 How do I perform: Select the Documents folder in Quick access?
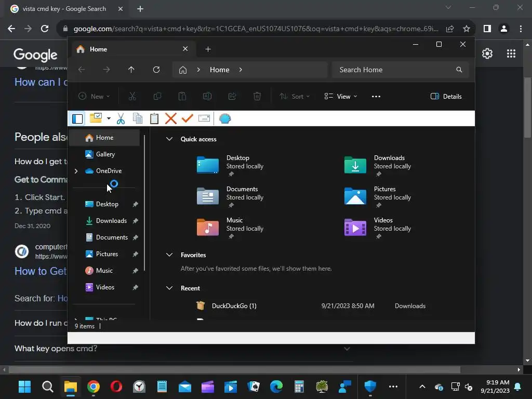[231, 197]
